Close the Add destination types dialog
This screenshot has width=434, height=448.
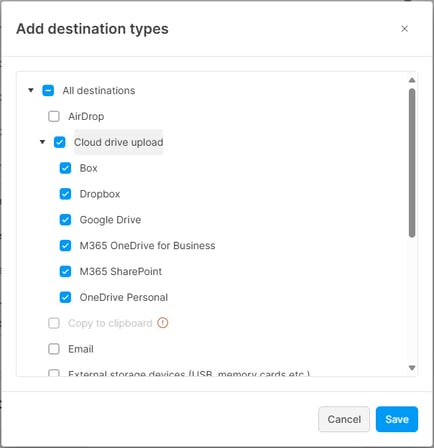(x=404, y=29)
